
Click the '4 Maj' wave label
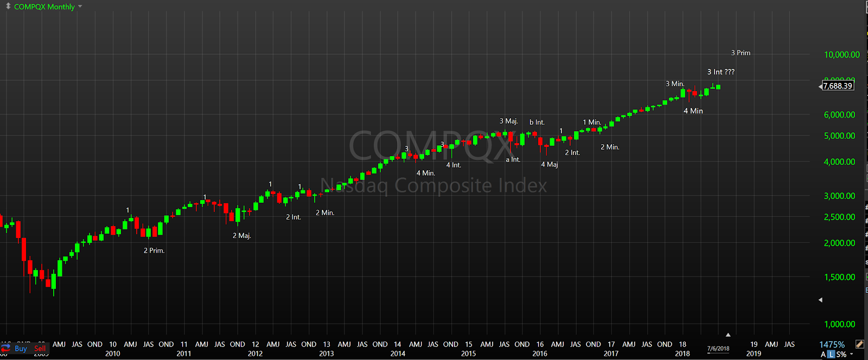[x=550, y=164]
